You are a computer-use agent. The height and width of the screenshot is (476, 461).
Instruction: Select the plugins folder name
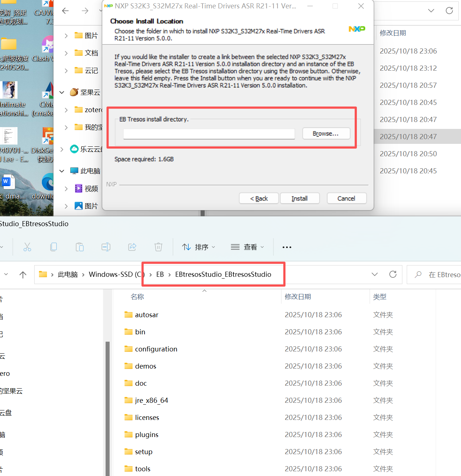tap(147, 434)
